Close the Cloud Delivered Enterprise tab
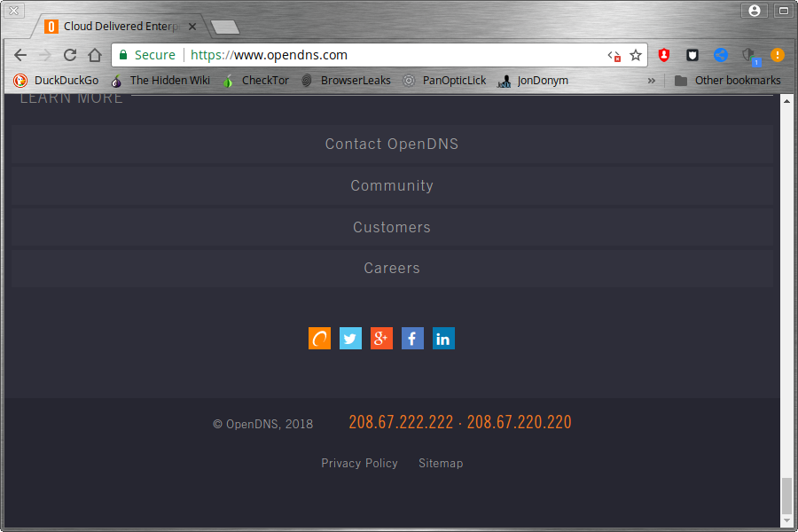This screenshot has height=532, width=798. (192, 27)
